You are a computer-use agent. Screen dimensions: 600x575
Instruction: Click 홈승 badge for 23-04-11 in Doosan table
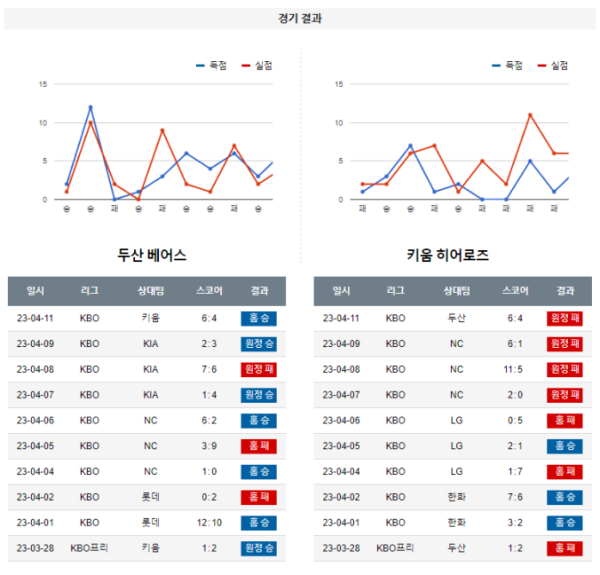pyautogui.click(x=259, y=318)
